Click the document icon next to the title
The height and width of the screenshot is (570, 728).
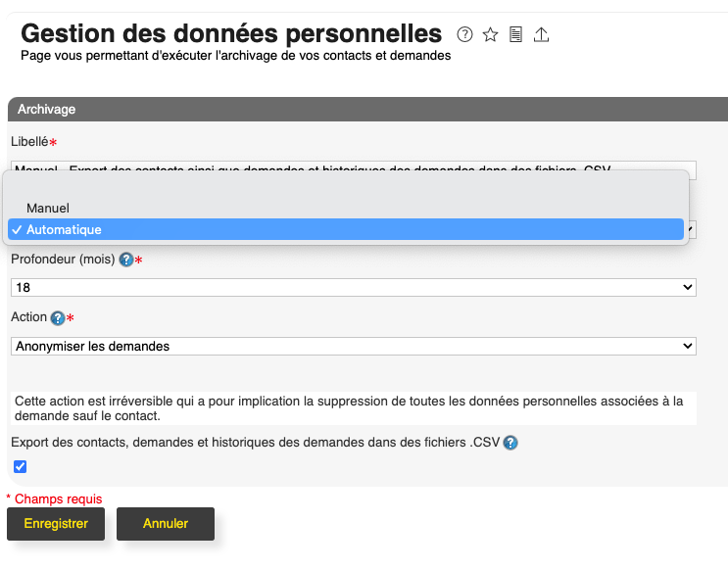point(515,34)
